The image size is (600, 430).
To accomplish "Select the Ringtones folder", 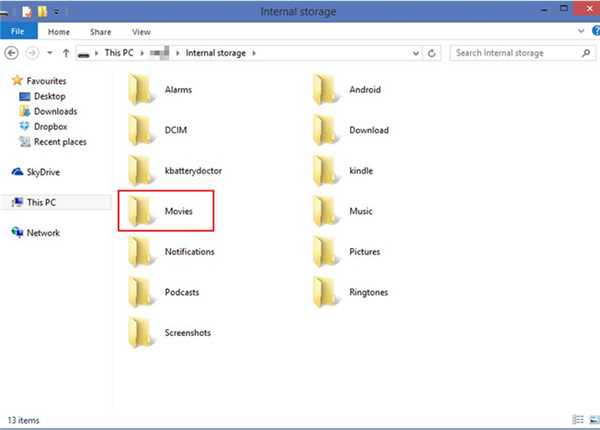I will pos(350,293).
